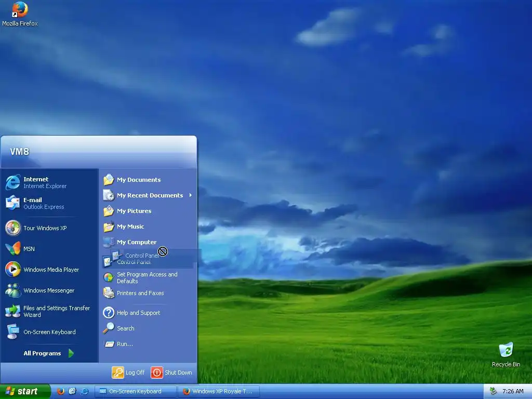
Task: Click the Shut Down label
Action: coord(179,373)
